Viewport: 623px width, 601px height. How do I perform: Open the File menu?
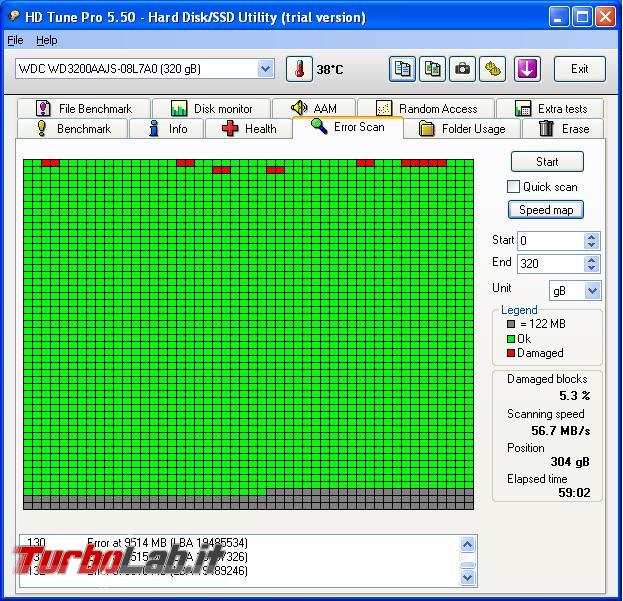tap(15, 40)
